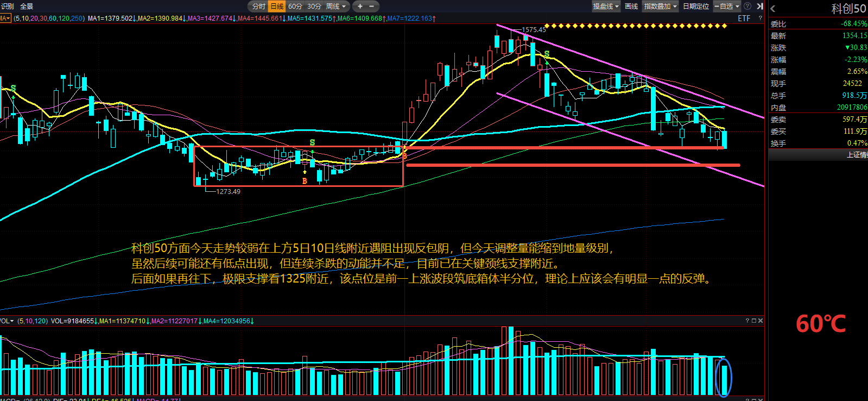Open the 周线 period dropdown

pos(335,7)
